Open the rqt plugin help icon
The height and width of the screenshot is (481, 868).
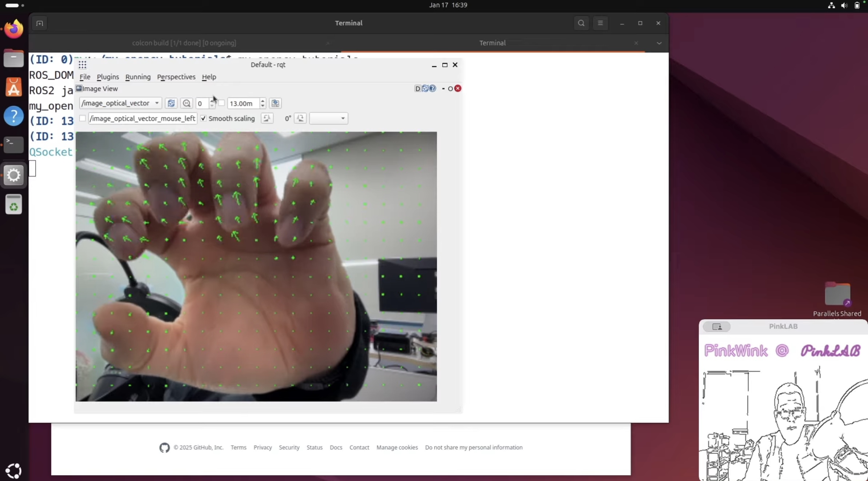[x=432, y=88]
